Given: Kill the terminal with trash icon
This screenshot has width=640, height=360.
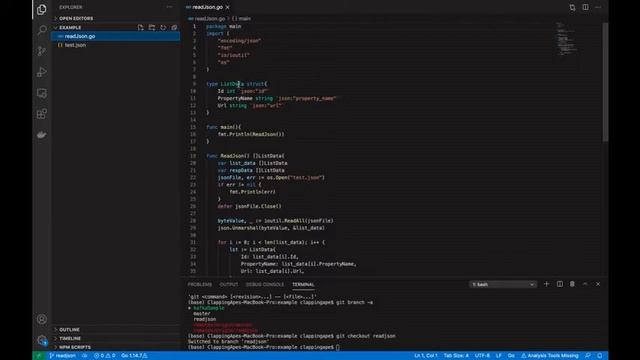Looking at the screenshot, I should click(572, 284).
